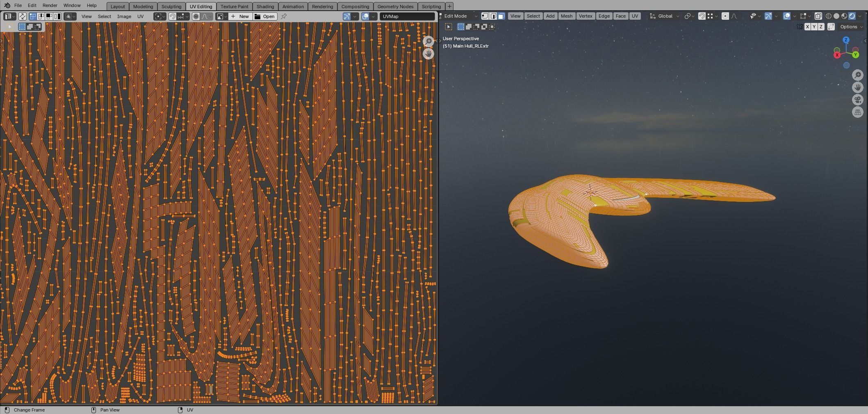
Task: Switch to Shading workspace tab
Action: pyautogui.click(x=265, y=7)
